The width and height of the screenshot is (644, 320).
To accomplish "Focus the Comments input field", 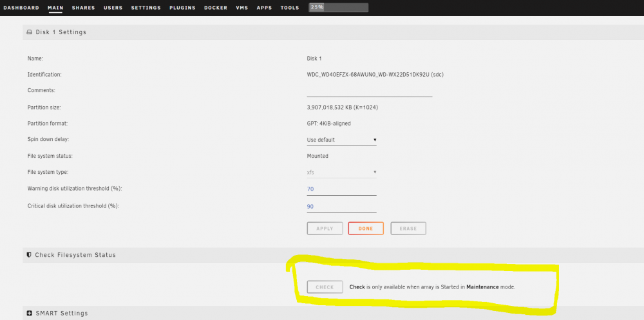I will 370,91.
